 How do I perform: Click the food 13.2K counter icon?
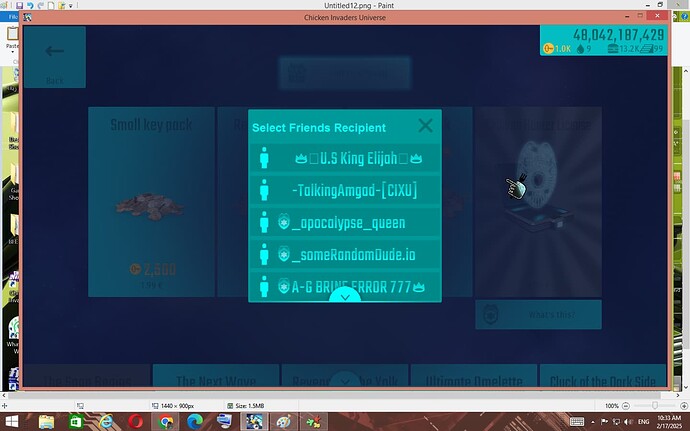pyautogui.click(x=613, y=48)
